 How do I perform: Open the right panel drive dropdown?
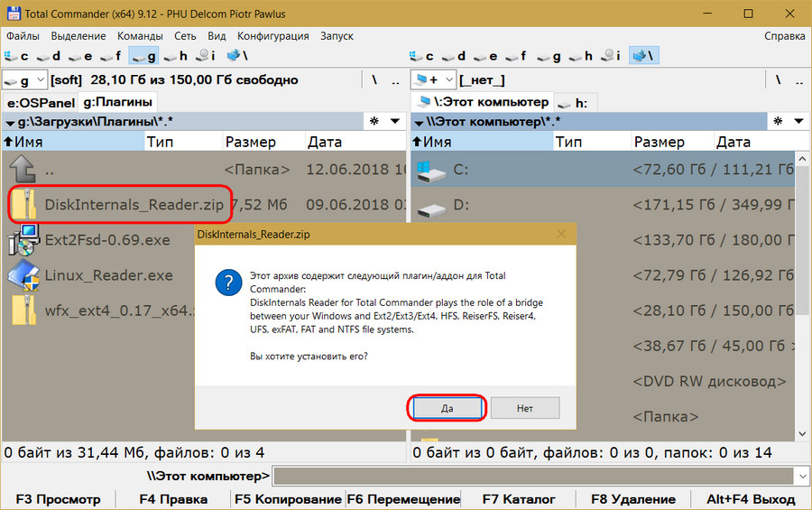point(431,80)
